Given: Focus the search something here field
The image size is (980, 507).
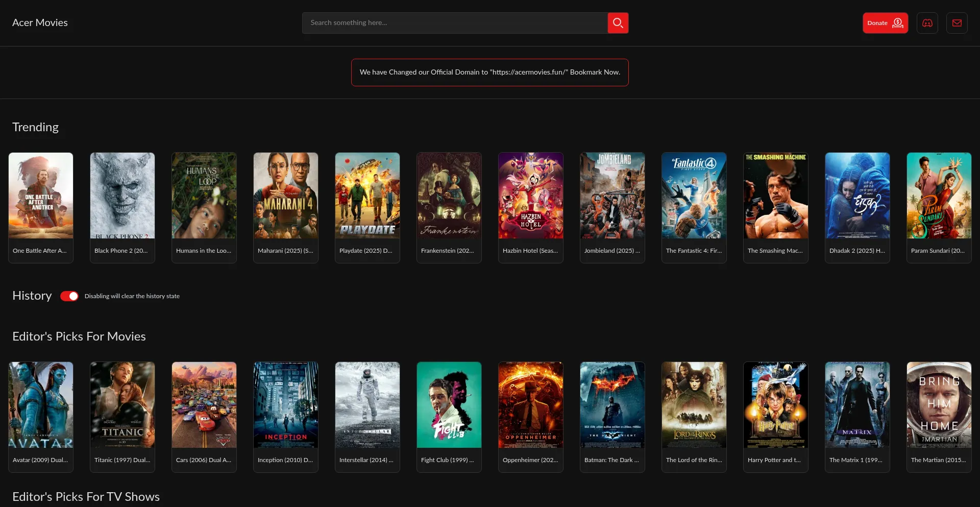Looking at the screenshot, I should coord(454,23).
